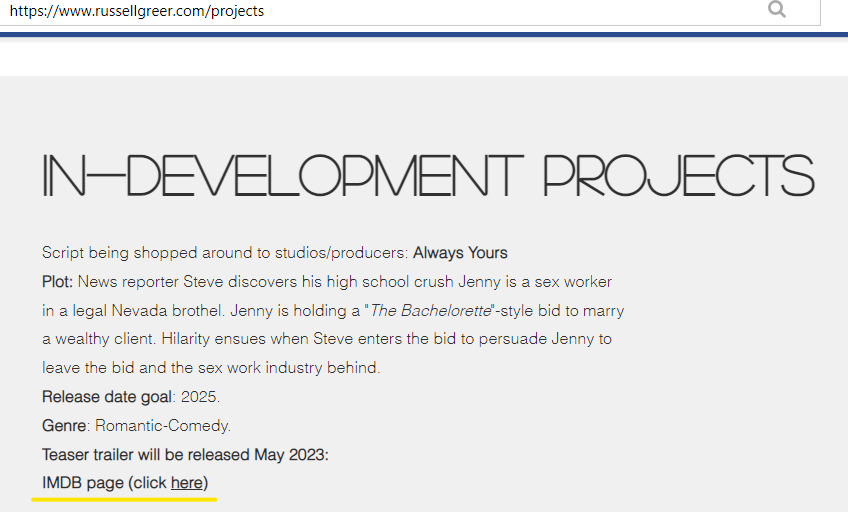The height and width of the screenshot is (512, 848).
Task: Click 'Script being shopped around to studios/producers:' text
Action: (x=225, y=253)
